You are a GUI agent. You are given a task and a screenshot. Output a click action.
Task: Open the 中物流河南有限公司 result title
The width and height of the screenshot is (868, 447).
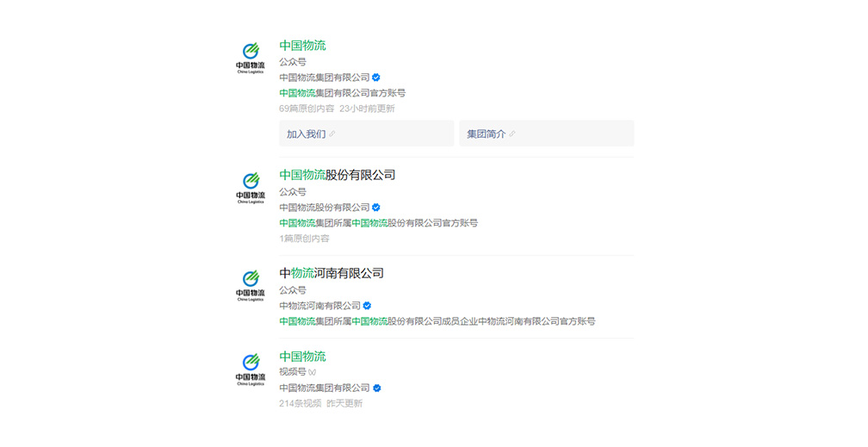(331, 273)
